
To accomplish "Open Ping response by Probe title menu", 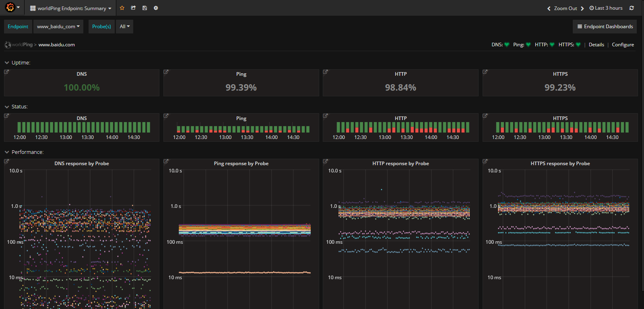I will pos(241,164).
